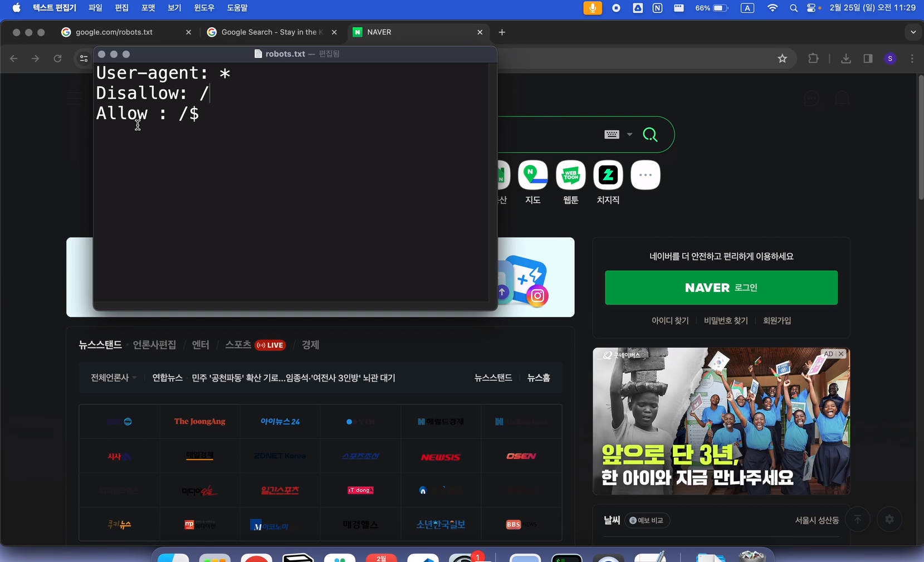924x562 pixels.
Task: Open Chrome profile S avatar
Action: coord(890,58)
